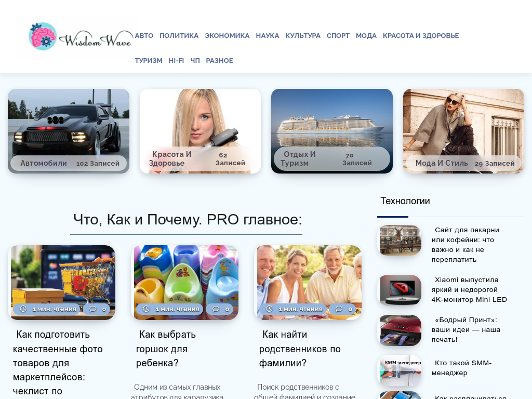The height and width of the screenshot is (399, 532).
Task: Open the ЧП menu item
Action: pyautogui.click(x=195, y=61)
